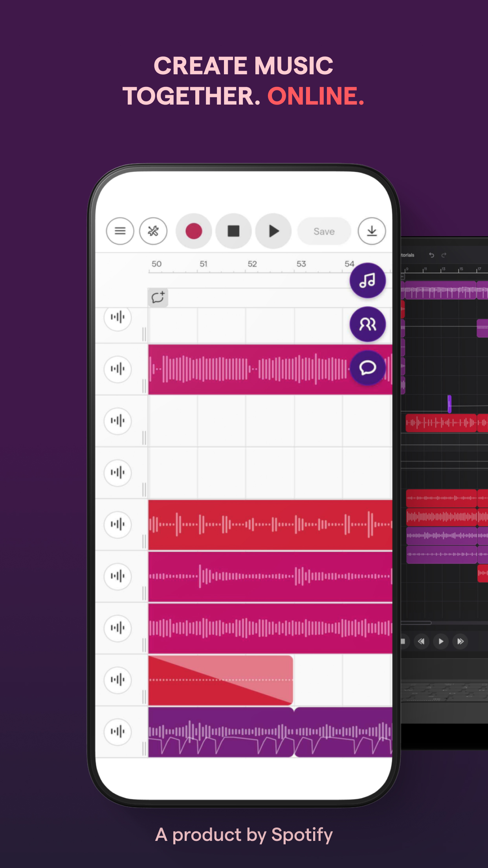Click the Save button
The image size is (488, 868).
click(324, 232)
